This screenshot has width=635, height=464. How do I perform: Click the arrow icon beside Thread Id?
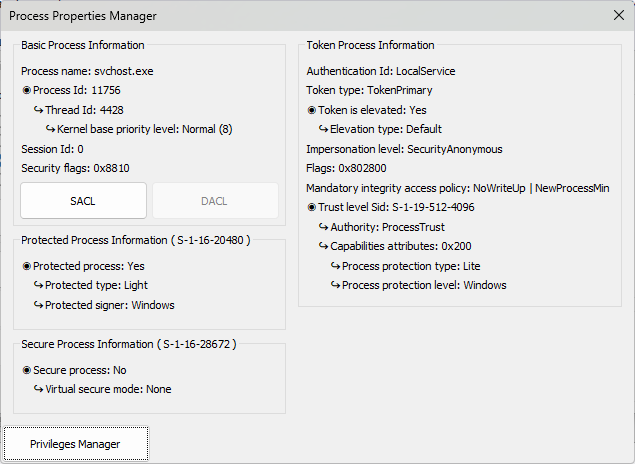[38, 110]
